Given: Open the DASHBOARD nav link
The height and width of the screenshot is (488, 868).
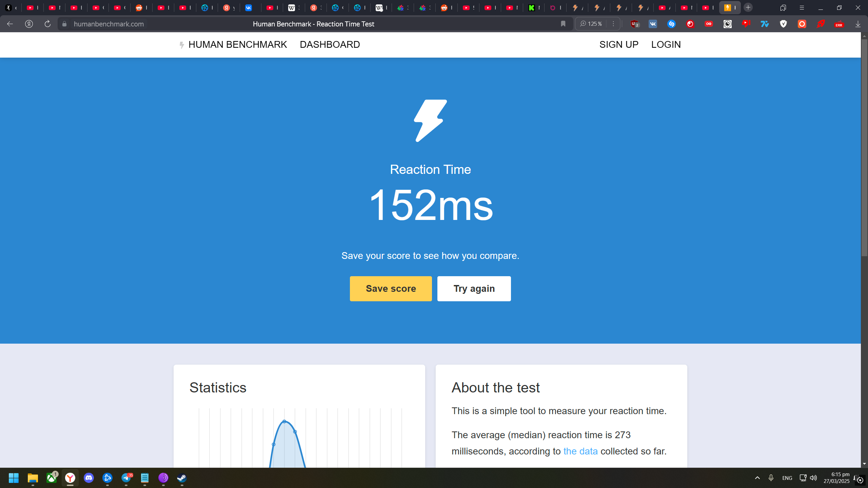Looking at the screenshot, I should (330, 45).
